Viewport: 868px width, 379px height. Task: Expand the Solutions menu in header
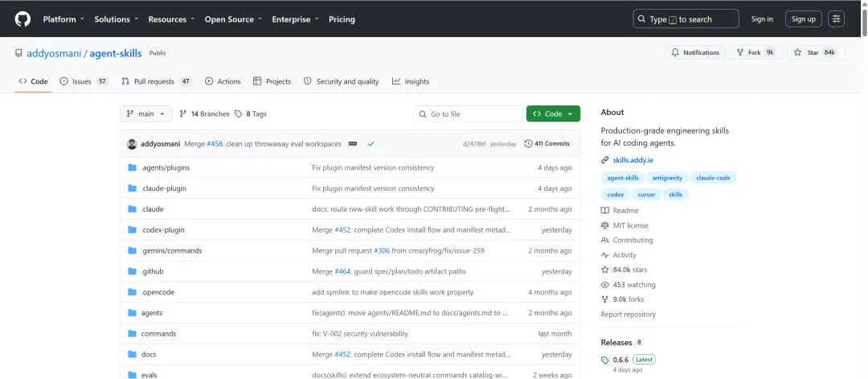[x=117, y=19]
